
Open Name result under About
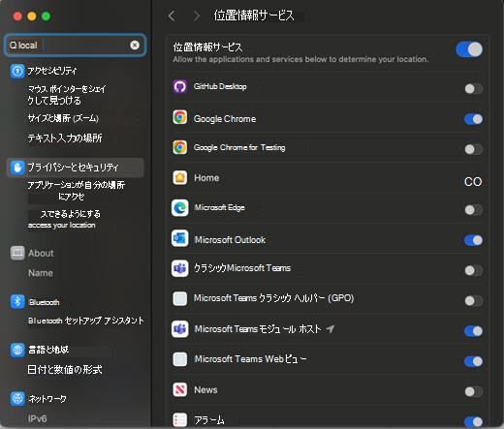[x=41, y=273]
